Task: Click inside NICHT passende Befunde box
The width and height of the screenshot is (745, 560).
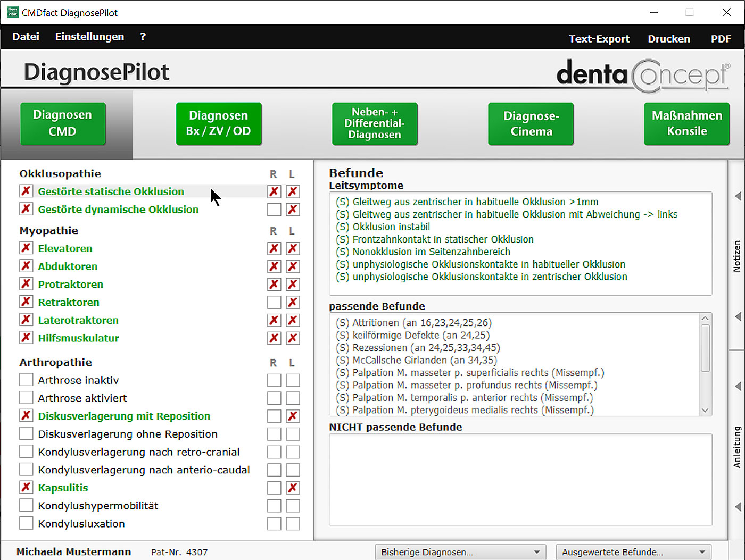Action: pos(520,480)
